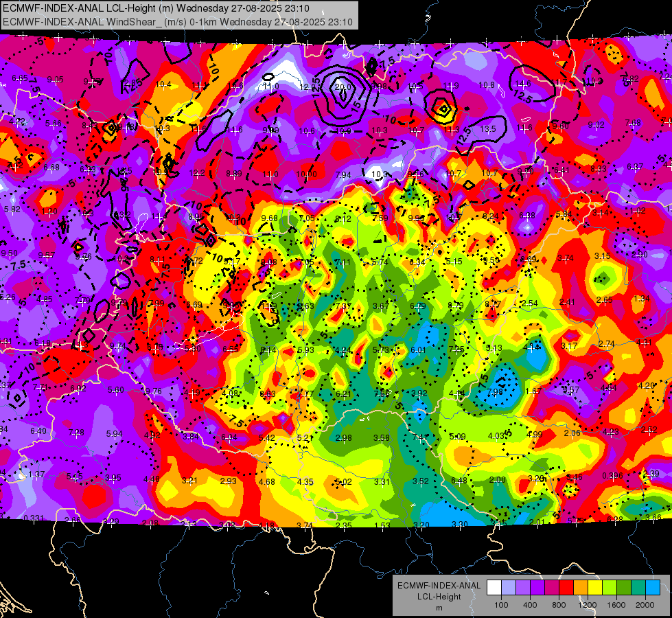Click the '6.65' grid value
Screen dimensions: 672x618
(x=20, y=78)
